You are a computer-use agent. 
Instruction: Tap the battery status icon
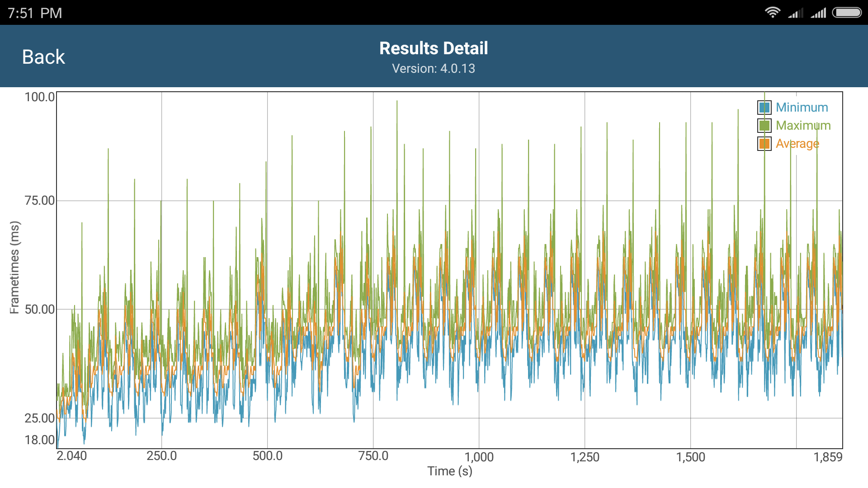click(x=847, y=13)
